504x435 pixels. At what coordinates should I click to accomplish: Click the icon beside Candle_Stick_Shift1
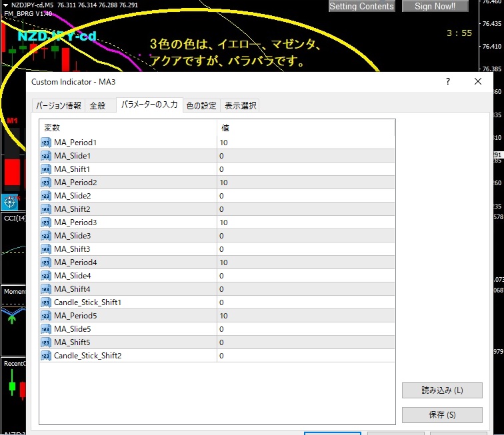(46, 302)
